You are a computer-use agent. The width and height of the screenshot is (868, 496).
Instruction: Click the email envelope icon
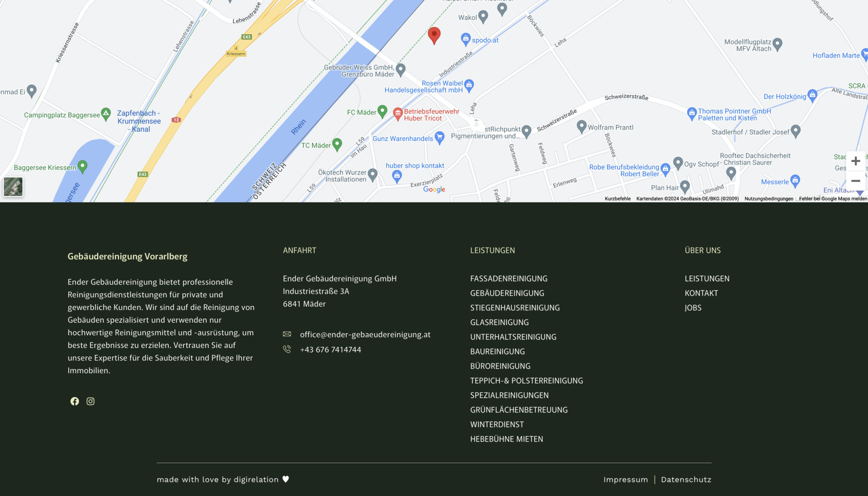(287, 334)
